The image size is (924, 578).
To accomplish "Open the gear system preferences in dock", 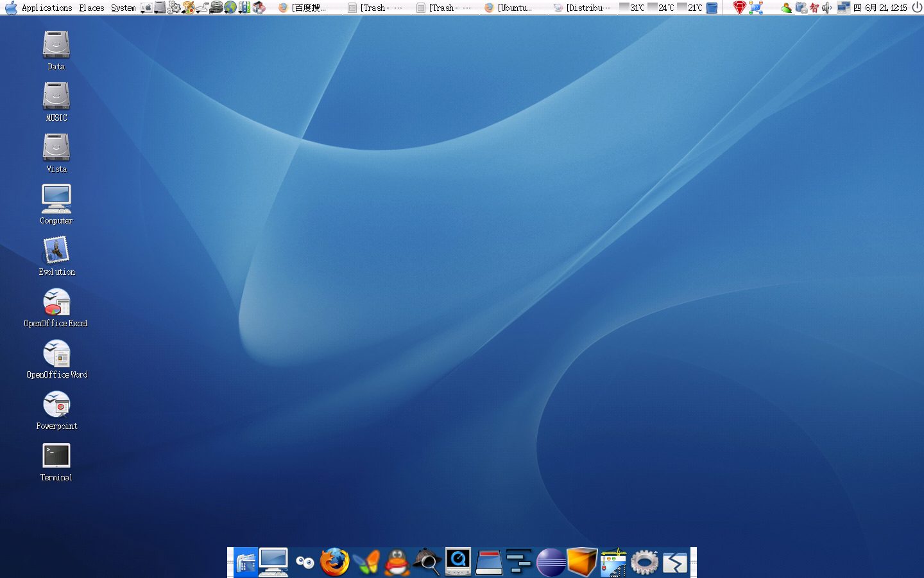I will pos(644,563).
